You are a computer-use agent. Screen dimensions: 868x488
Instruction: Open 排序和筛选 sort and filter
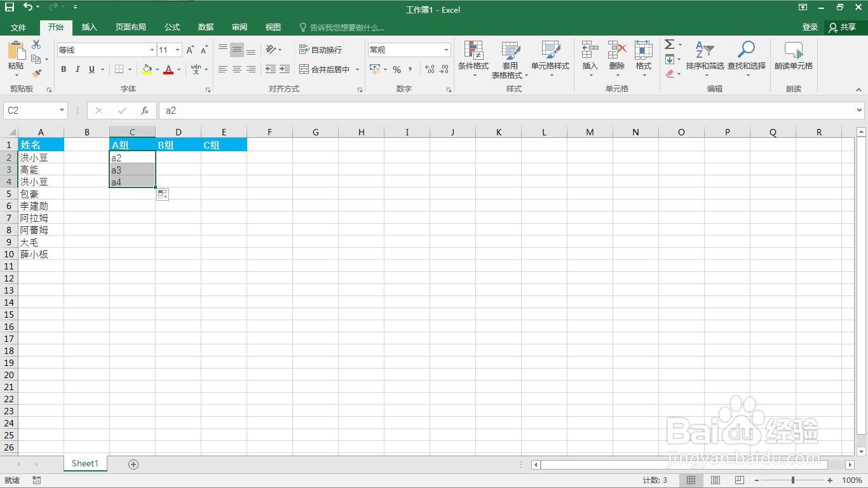click(705, 59)
